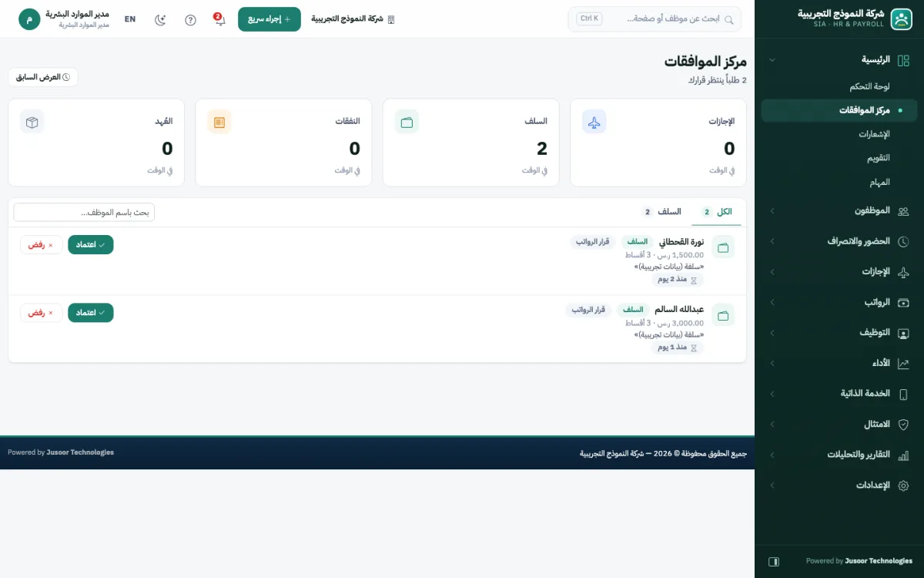
Task: Click the box icon on Custody card
Action: [32, 122]
